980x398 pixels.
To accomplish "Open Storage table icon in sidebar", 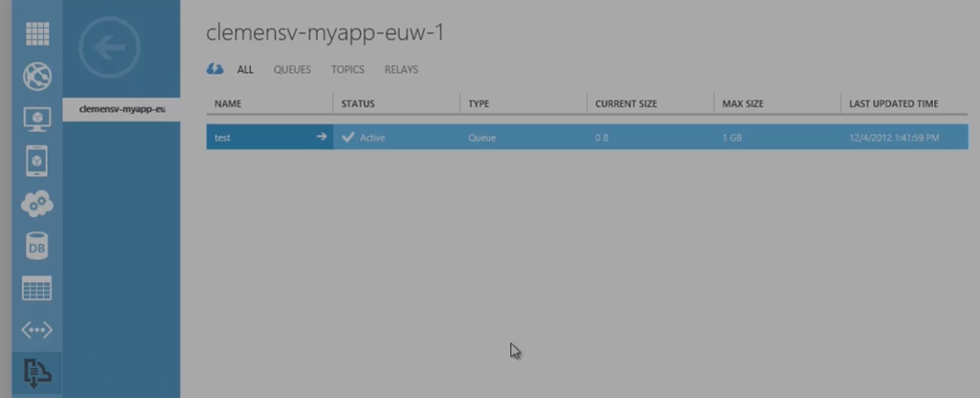I will tap(37, 288).
